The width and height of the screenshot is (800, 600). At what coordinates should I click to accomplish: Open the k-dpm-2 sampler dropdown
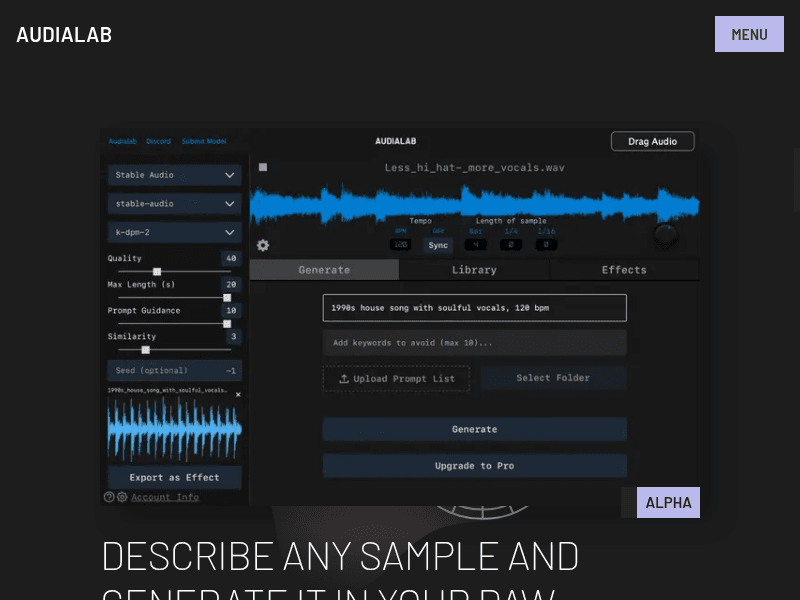tap(174, 232)
